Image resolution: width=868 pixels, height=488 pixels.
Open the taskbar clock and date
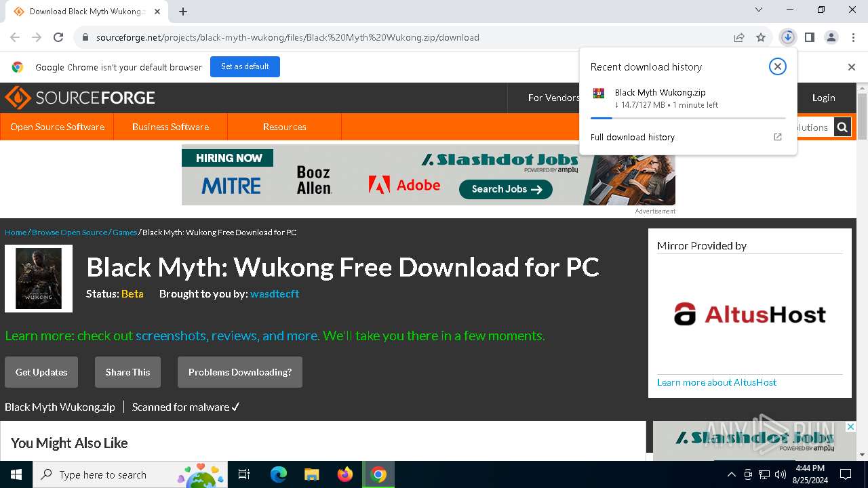(810, 474)
